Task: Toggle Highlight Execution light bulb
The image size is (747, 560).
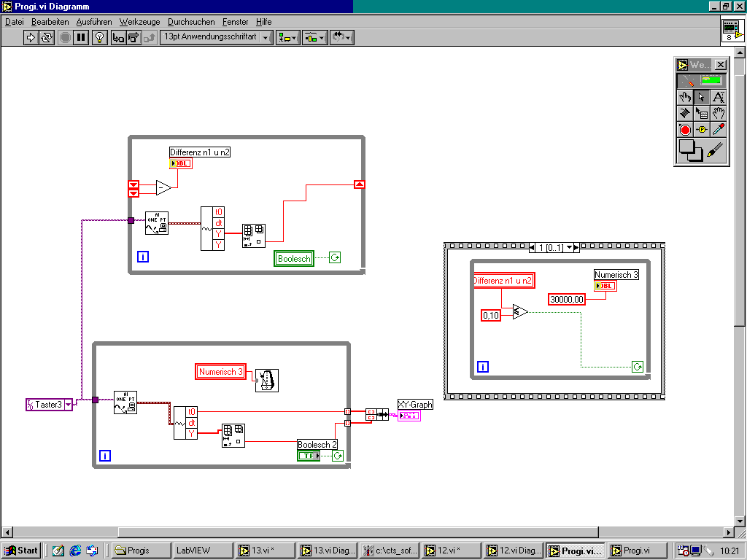Action: pos(99,37)
